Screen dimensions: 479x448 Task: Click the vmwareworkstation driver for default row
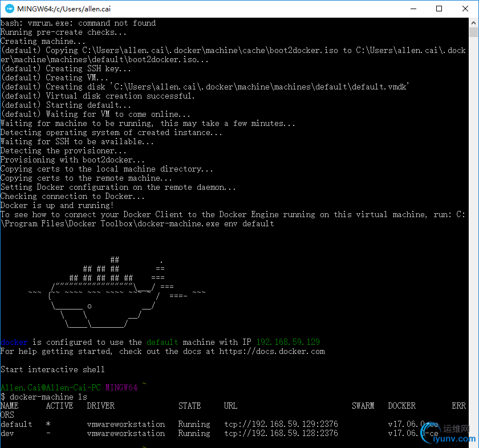click(126, 425)
